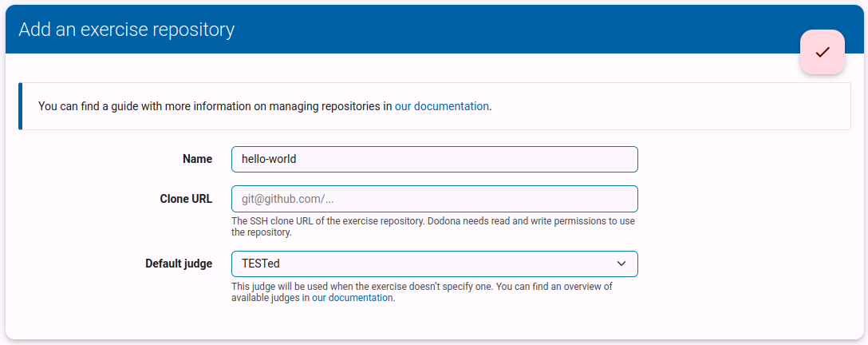Click the SSH clone URL help text
This screenshot has height=345, width=868.
(x=433, y=227)
